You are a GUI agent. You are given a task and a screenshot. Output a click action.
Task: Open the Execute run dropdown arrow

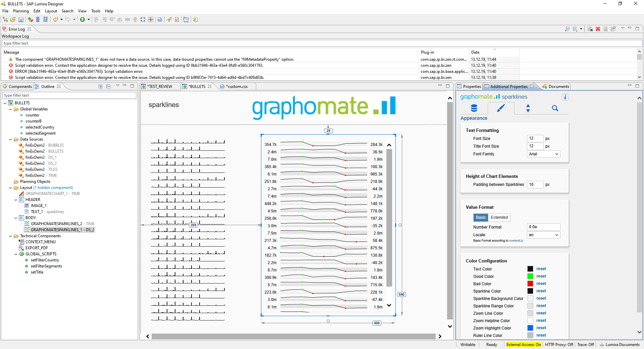(x=89, y=19)
